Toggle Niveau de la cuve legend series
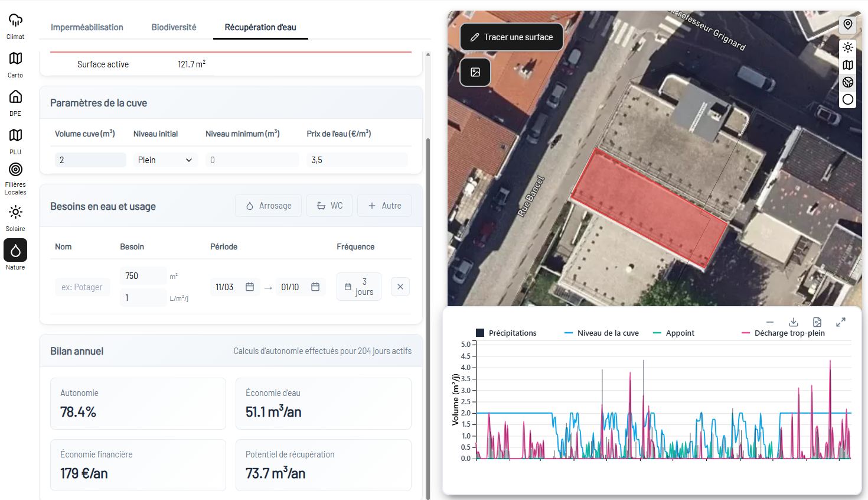The height and width of the screenshot is (500, 868). point(602,333)
